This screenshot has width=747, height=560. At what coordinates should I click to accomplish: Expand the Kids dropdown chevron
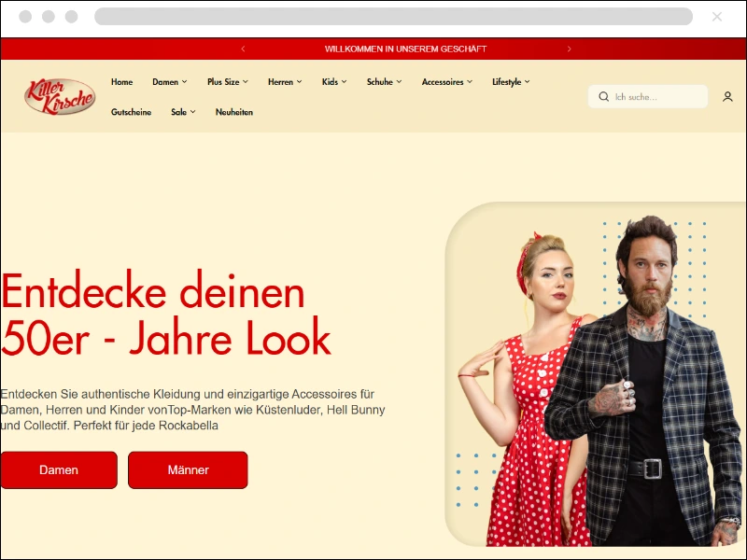[x=344, y=82]
